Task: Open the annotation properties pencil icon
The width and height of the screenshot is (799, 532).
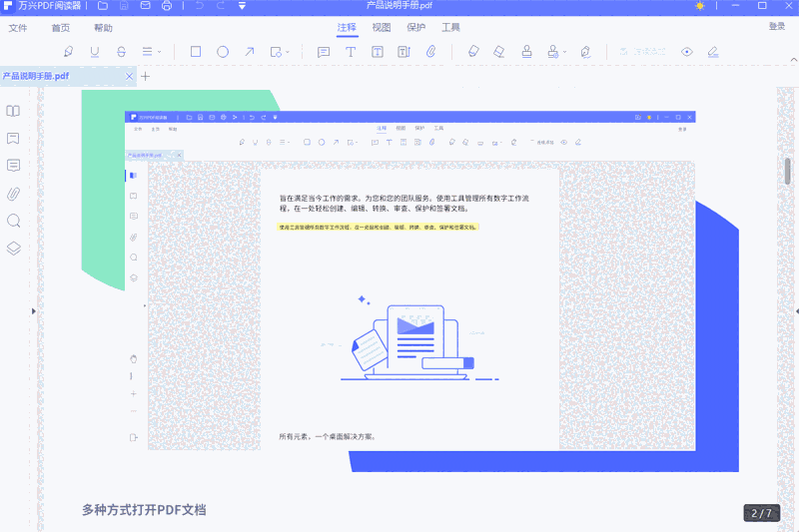Action: click(713, 52)
